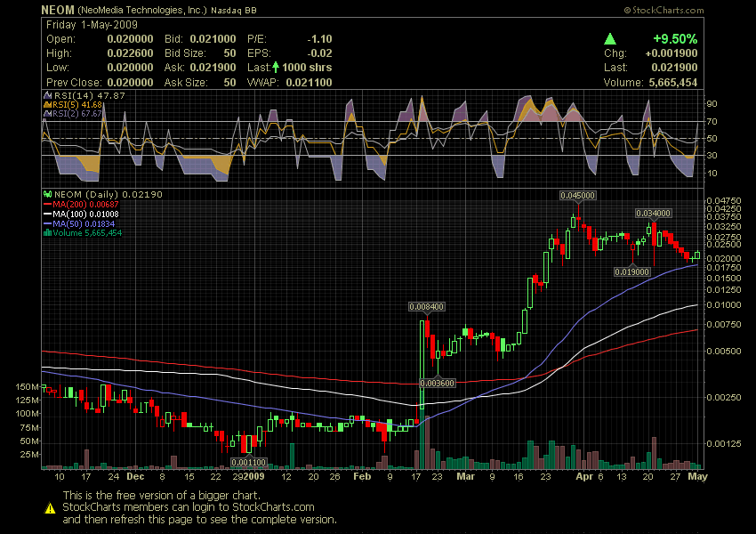This screenshot has width=756, height=534.
Task: Click the 0.045000 high price marker
Action: point(577,196)
